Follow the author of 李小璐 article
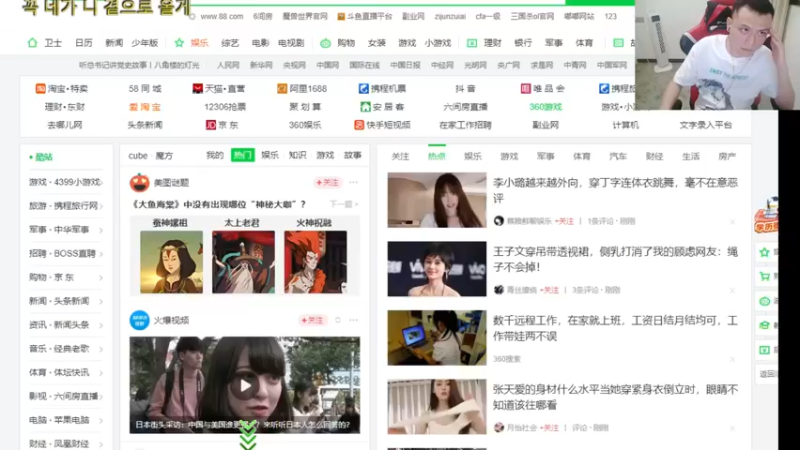Screen dimensions: 800x450 click(x=564, y=221)
